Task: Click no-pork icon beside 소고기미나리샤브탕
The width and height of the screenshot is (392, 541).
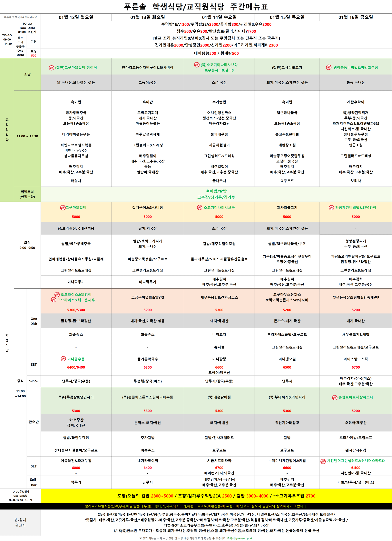Action: (197, 65)
